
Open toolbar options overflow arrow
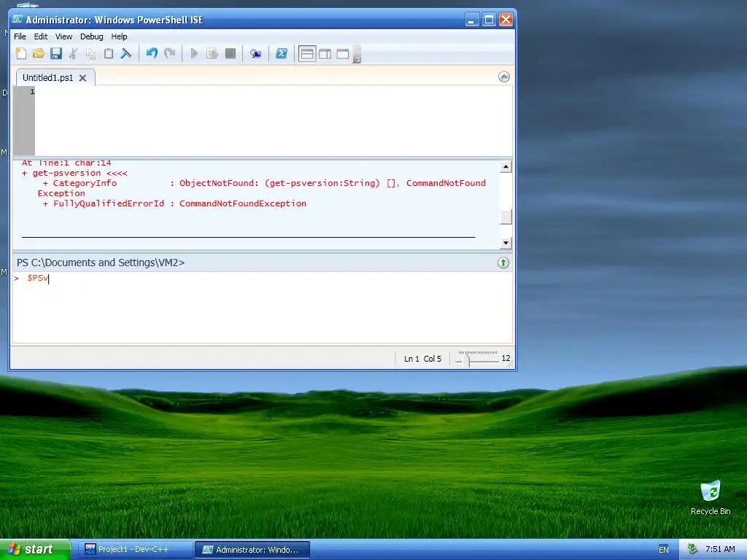357,54
